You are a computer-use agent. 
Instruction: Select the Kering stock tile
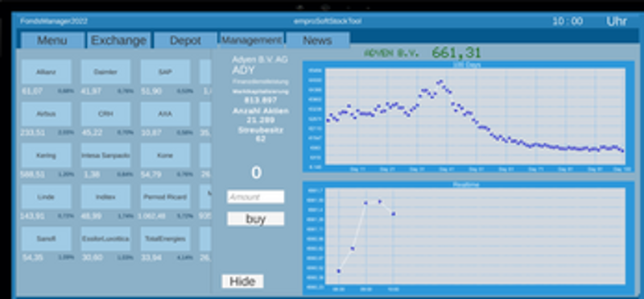click(46, 156)
